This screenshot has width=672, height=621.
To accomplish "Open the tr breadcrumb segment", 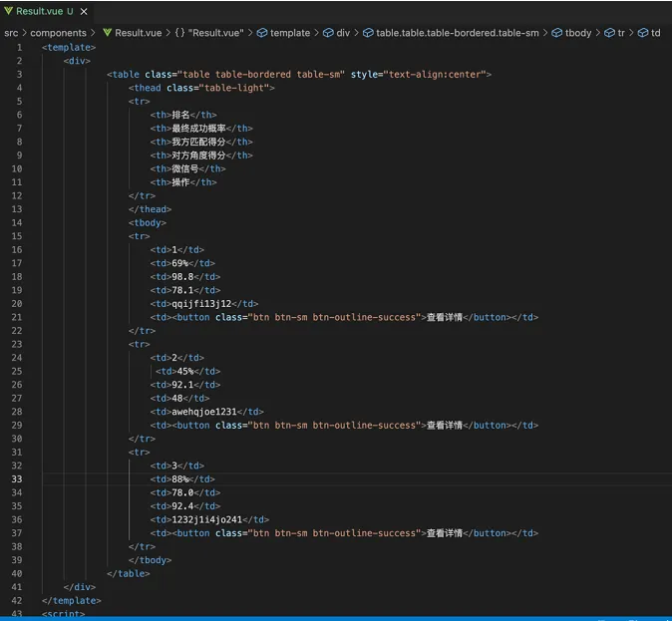I will 621,33.
